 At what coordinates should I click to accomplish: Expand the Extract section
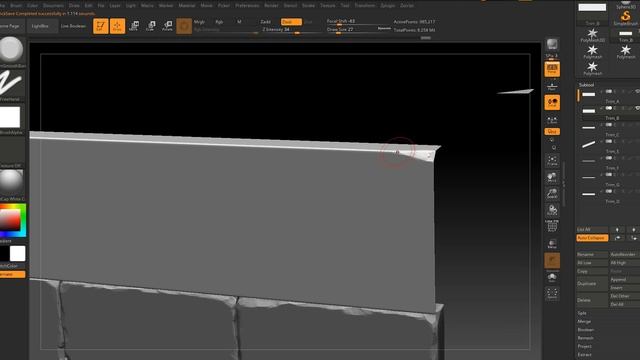pos(584,354)
